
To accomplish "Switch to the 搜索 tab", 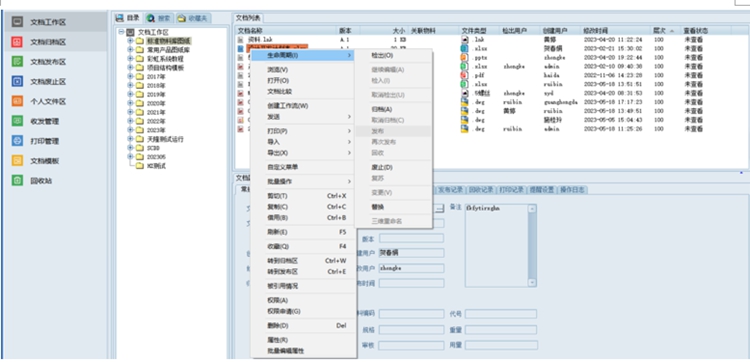I will (159, 18).
